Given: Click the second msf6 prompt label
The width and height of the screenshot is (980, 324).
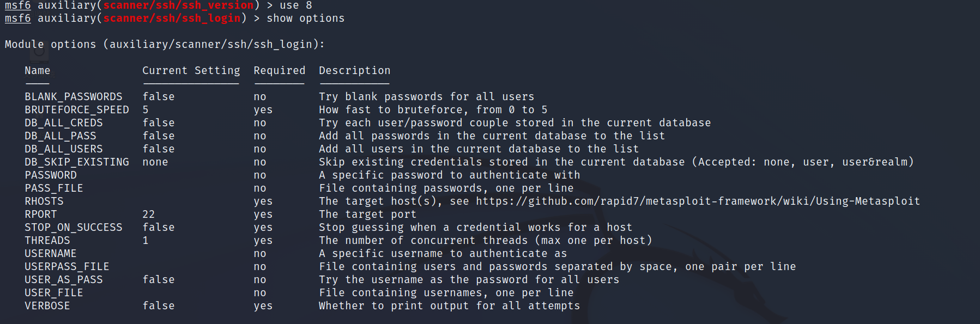Looking at the screenshot, I should (x=18, y=19).
